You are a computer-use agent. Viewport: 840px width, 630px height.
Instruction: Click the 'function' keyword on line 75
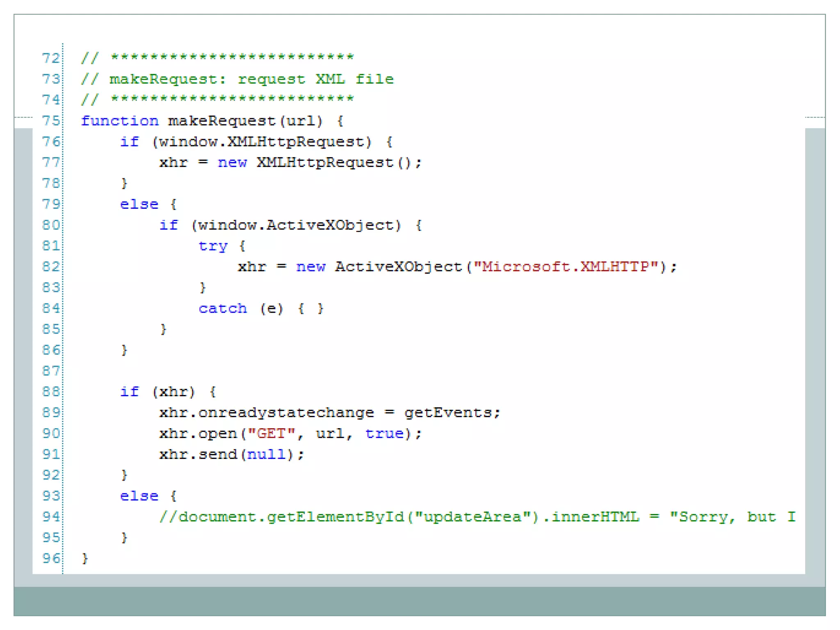119,121
